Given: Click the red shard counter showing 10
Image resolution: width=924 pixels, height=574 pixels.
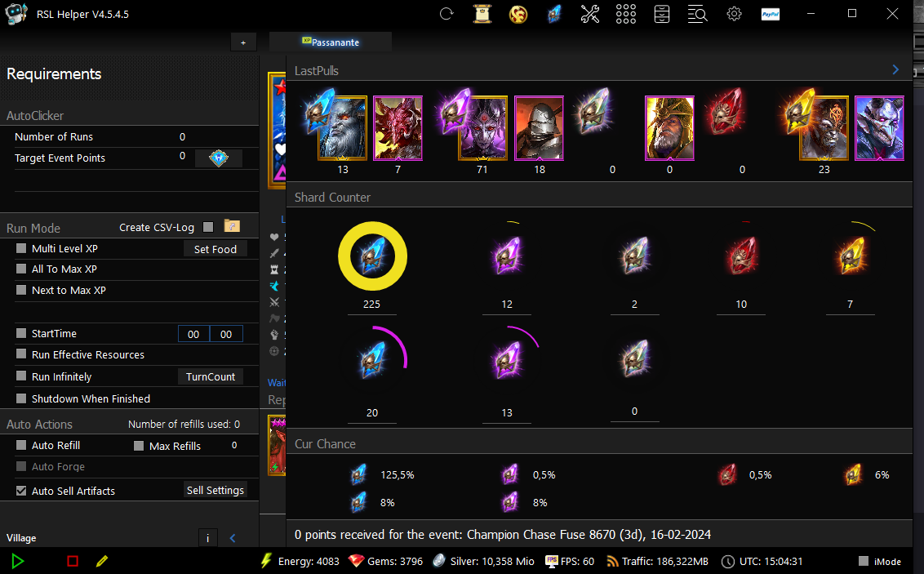Looking at the screenshot, I should coord(741,256).
